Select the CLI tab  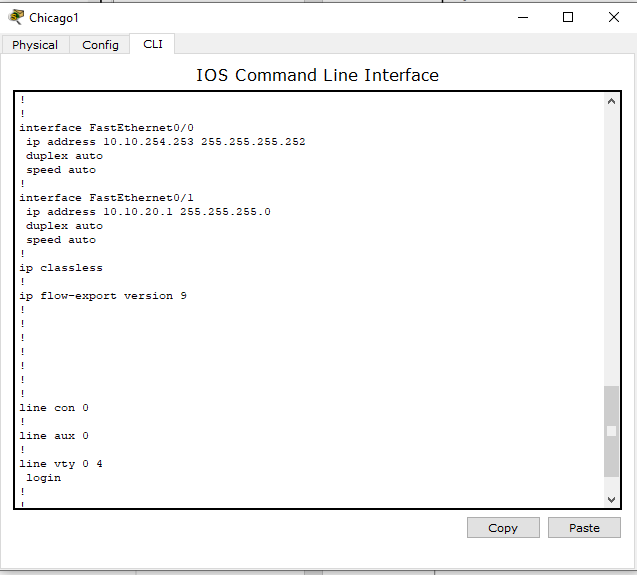[x=152, y=44]
